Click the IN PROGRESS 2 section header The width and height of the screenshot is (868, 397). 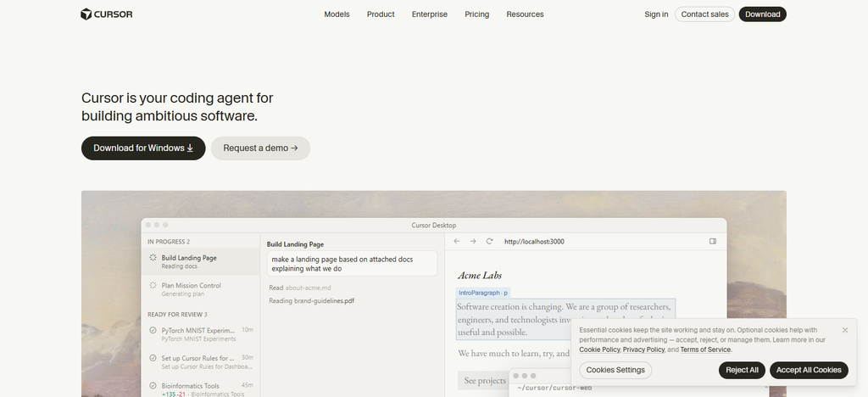169,242
